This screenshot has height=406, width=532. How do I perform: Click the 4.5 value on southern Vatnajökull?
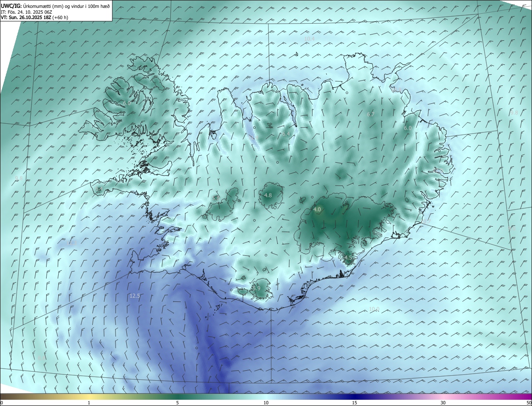pyautogui.click(x=348, y=257)
